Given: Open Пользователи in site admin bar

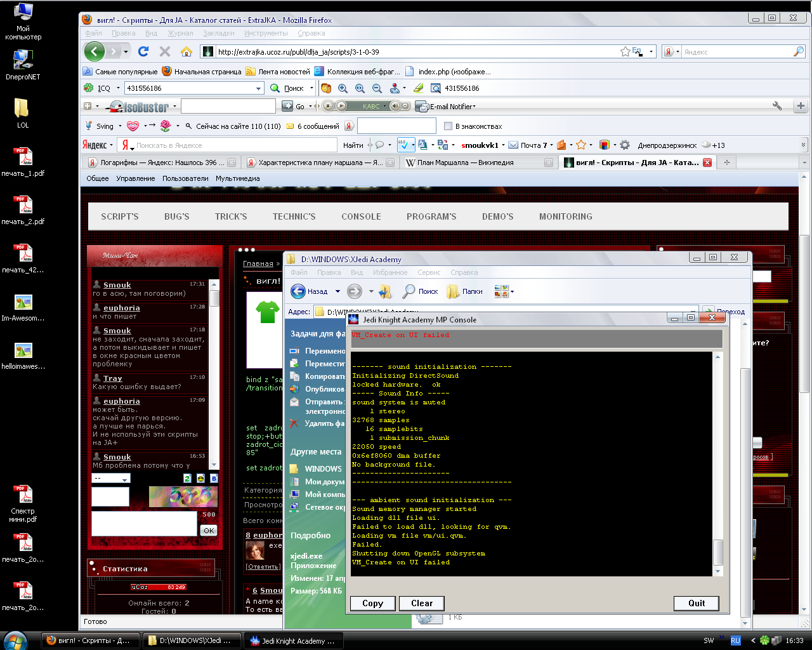Looking at the screenshot, I should click(185, 178).
